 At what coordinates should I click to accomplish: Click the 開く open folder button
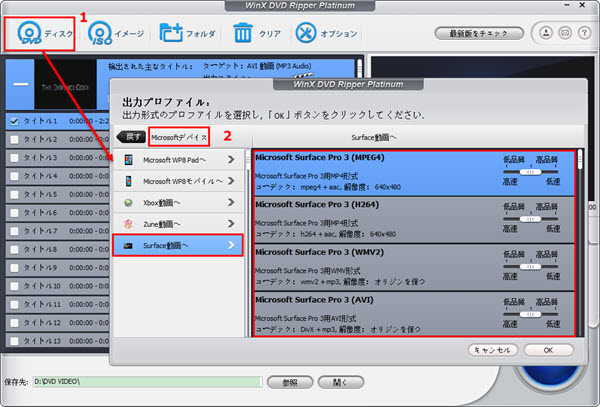pos(341,382)
